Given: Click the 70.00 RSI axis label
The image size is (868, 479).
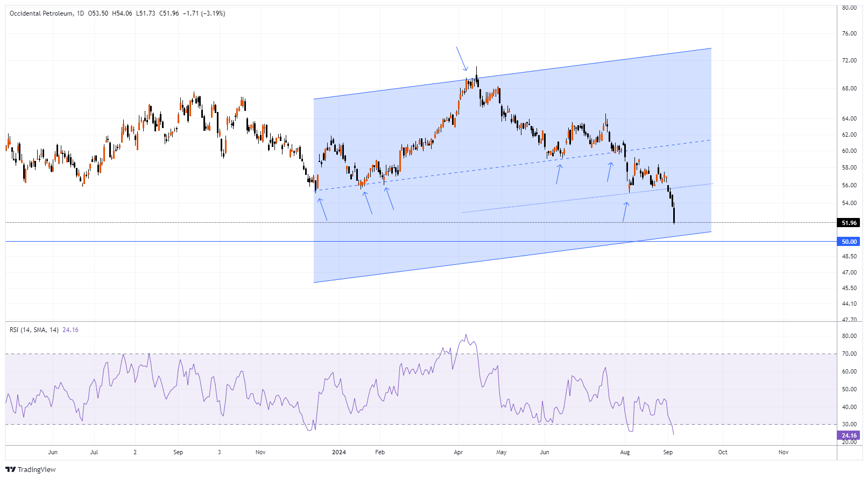Looking at the screenshot, I should point(849,354).
